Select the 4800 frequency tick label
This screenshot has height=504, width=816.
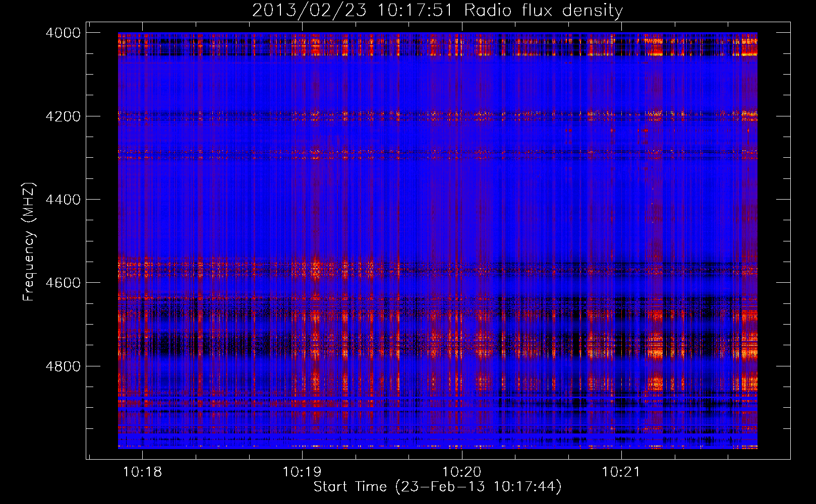pos(63,366)
